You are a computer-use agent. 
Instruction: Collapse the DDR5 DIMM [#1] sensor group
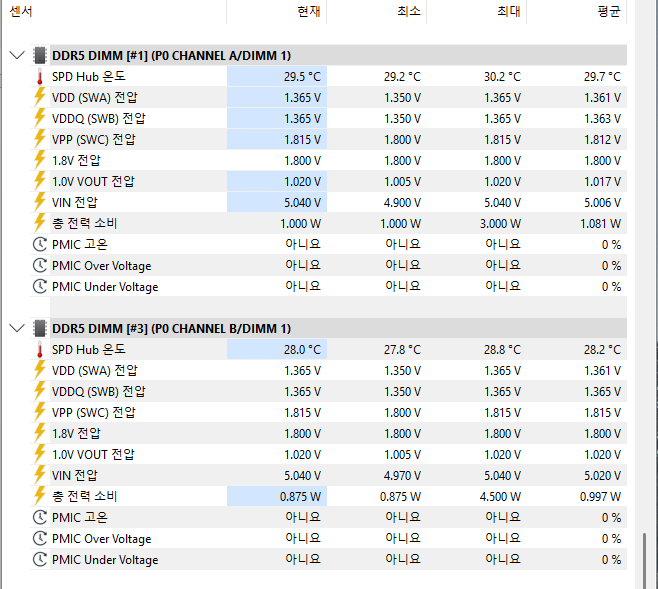tap(16, 55)
